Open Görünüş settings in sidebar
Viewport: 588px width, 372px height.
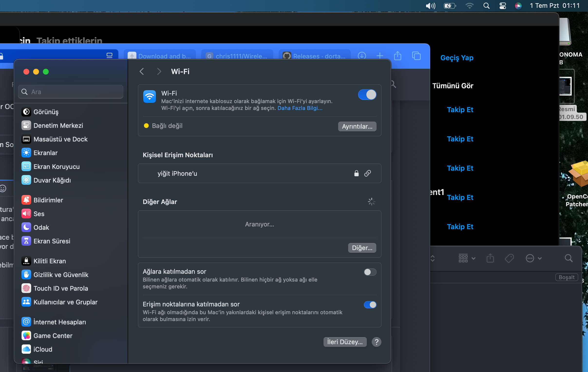pyautogui.click(x=46, y=112)
